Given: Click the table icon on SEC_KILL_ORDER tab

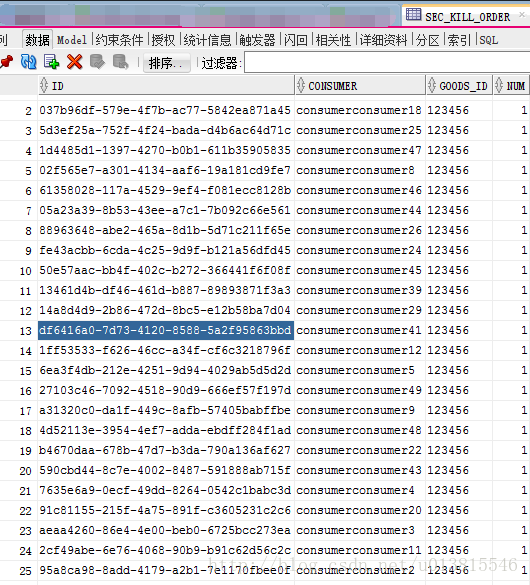Looking at the screenshot, I should 413,14.
